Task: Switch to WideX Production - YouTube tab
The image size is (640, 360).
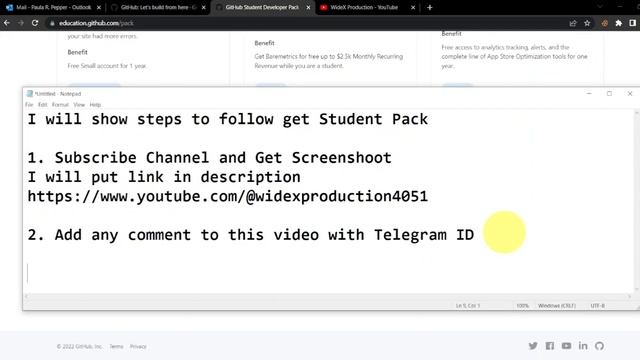Action: [367, 7]
